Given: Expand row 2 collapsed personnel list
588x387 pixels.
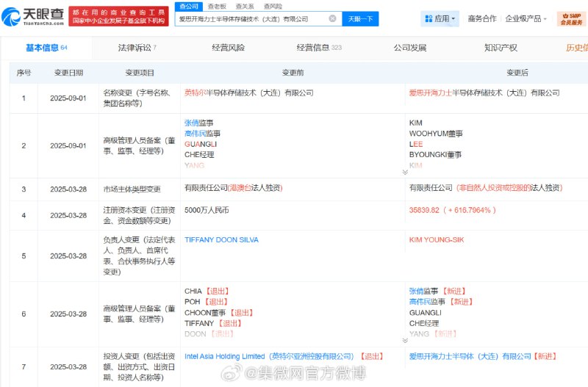Looking at the screenshot, I should click(x=405, y=172).
